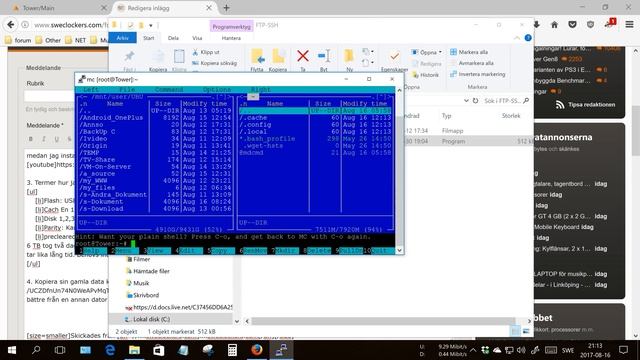Switch to the Hantera ribbon tab

coord(231,38)
